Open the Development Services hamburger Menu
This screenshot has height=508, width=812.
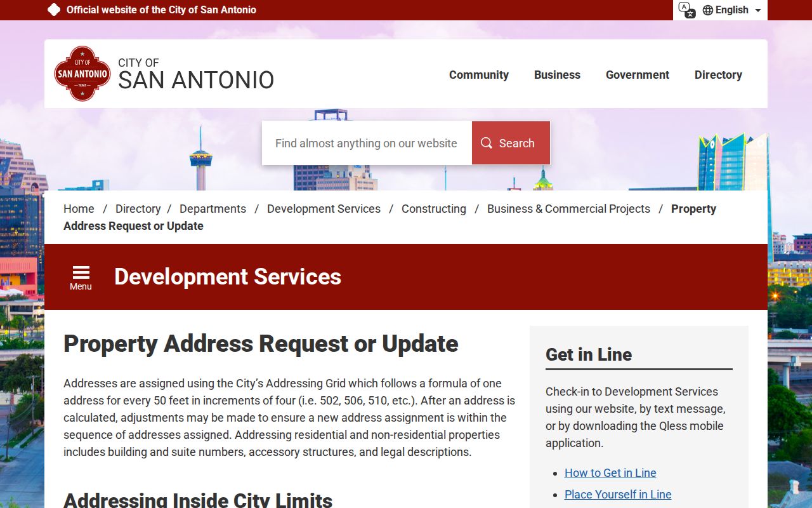pos(81,277)
